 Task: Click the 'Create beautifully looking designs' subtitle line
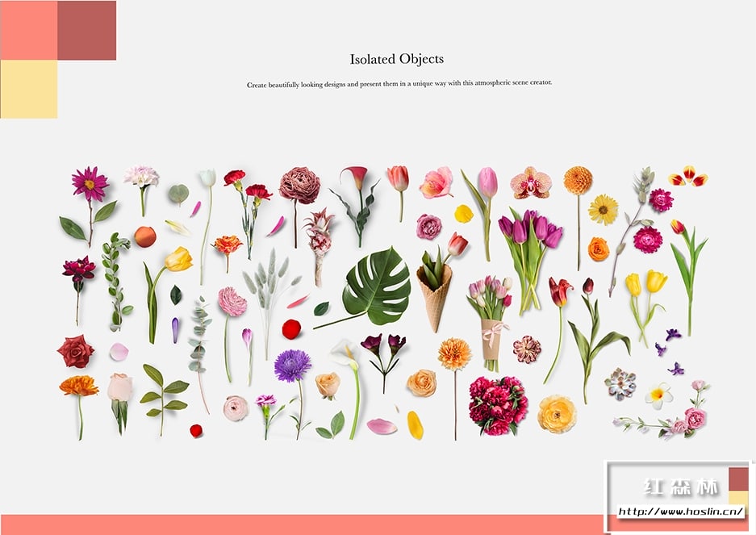point(399,84)
